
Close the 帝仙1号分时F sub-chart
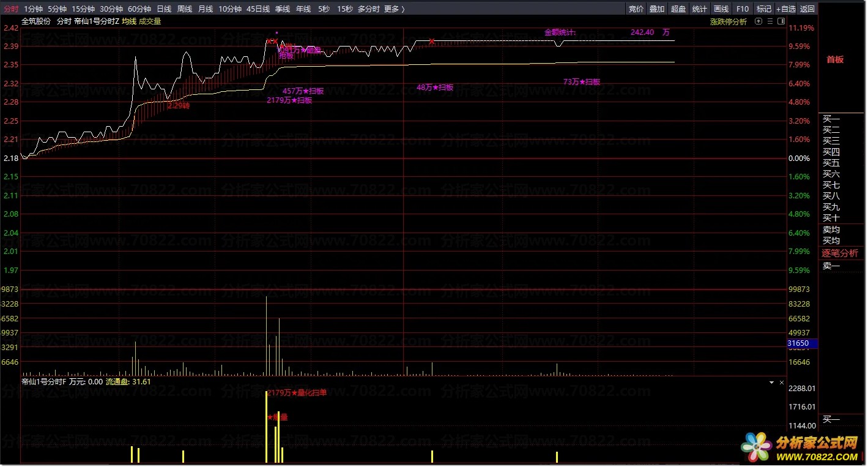781,382
